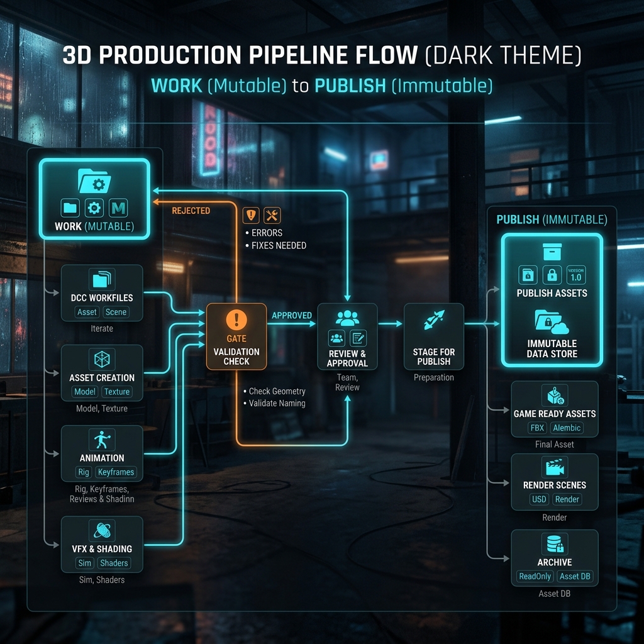The image size is (644, 644).
Task: Click the STAGE FOR PUBLISH label
Action: tap(434, 357)
